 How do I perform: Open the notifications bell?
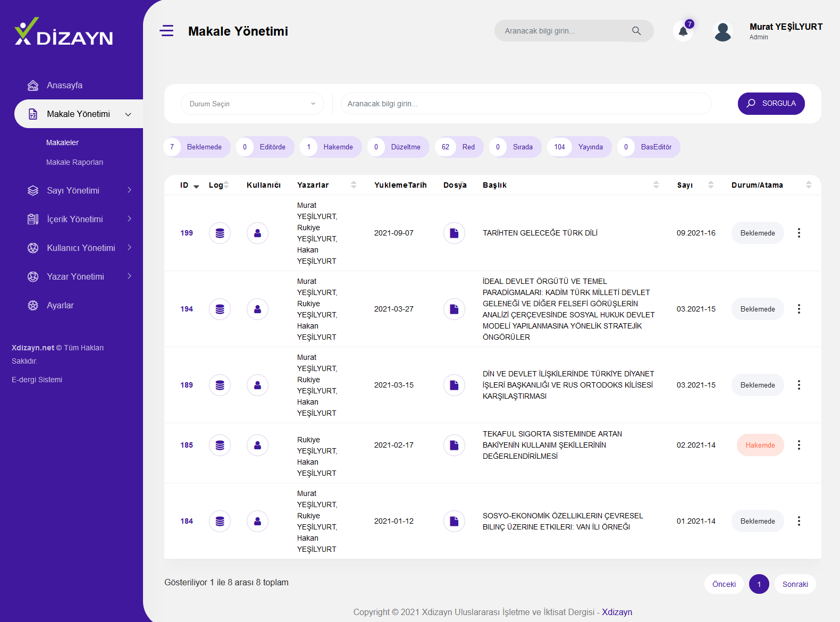(x=683, y=31)
